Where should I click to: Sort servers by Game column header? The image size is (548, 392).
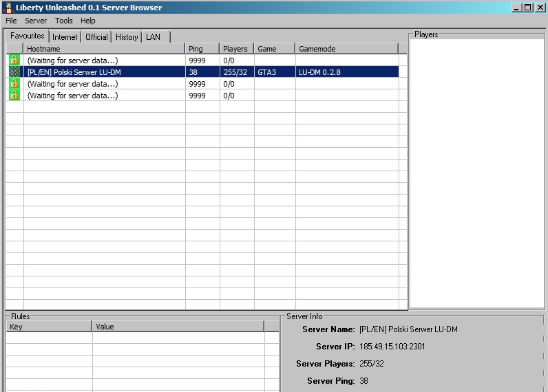(275, 49)
